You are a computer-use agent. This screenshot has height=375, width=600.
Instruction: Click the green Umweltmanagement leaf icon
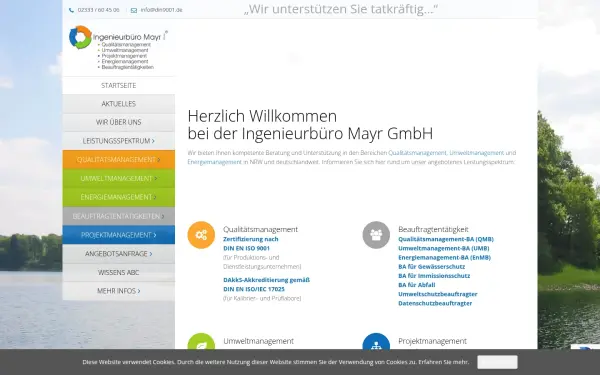tap(201, 341)
